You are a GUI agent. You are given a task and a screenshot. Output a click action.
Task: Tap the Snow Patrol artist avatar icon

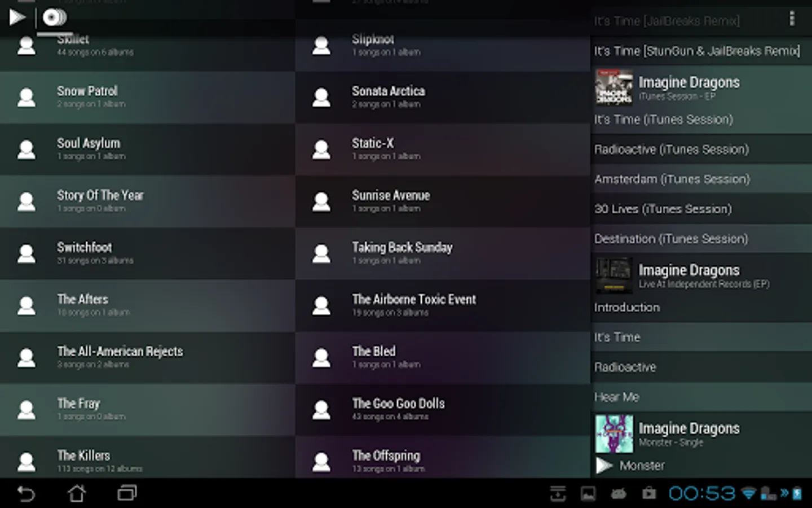tap(26, 97)
